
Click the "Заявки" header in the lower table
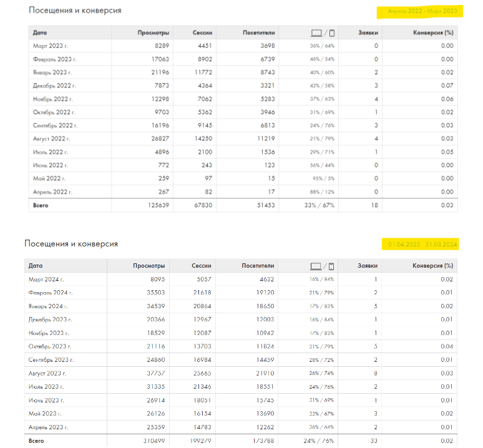[x=368, y=266]
